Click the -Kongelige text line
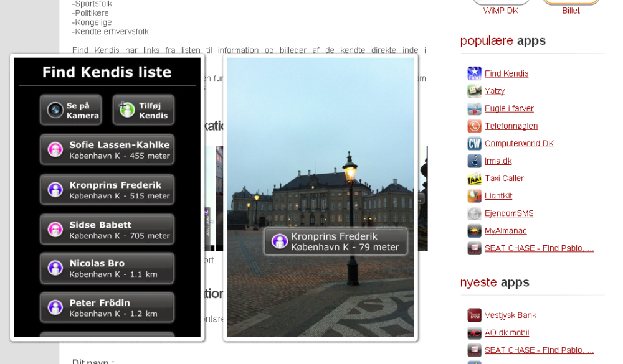Image resolution: width=623 pixels, height=364 pixels. (x=92, y=22)
